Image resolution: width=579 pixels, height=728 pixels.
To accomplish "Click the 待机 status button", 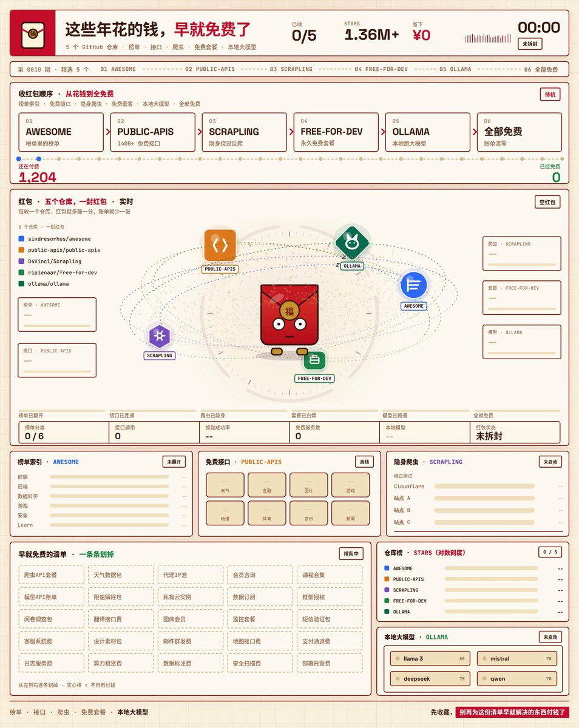I will click(x=550, y=95).
